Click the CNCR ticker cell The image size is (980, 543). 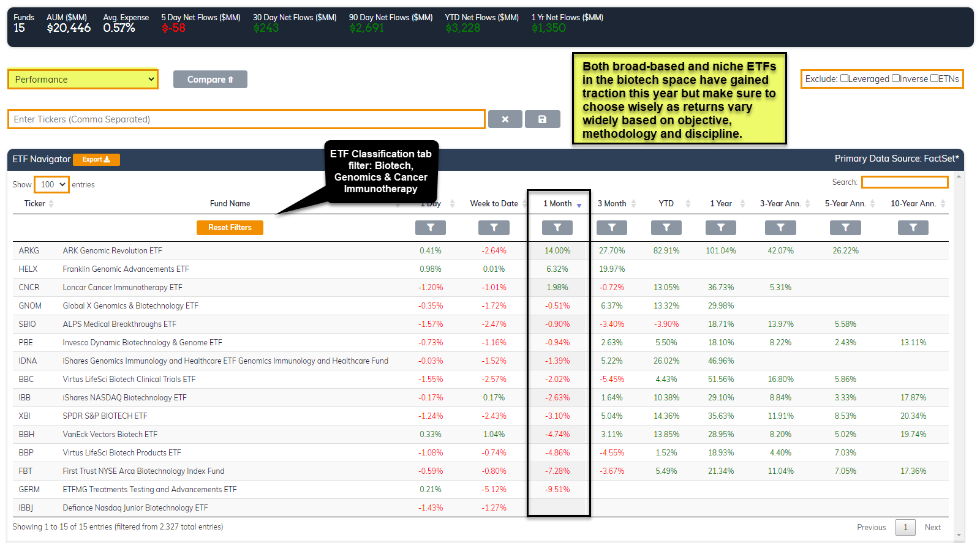[x=29, y=288]
